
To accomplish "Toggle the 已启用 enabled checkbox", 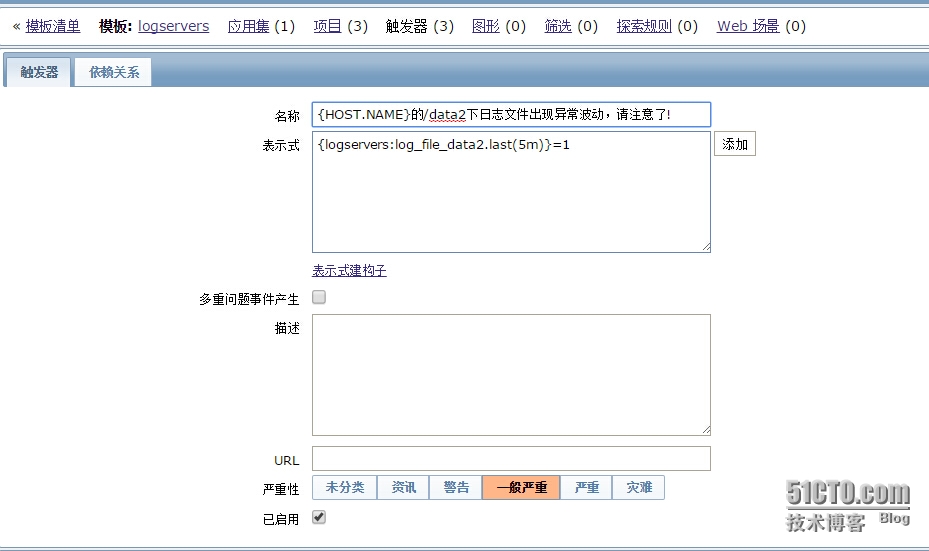I will (x=319, y=517).
